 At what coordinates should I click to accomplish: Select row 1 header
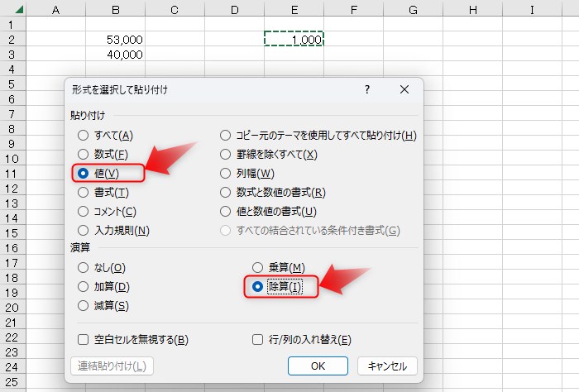point(13,24)
